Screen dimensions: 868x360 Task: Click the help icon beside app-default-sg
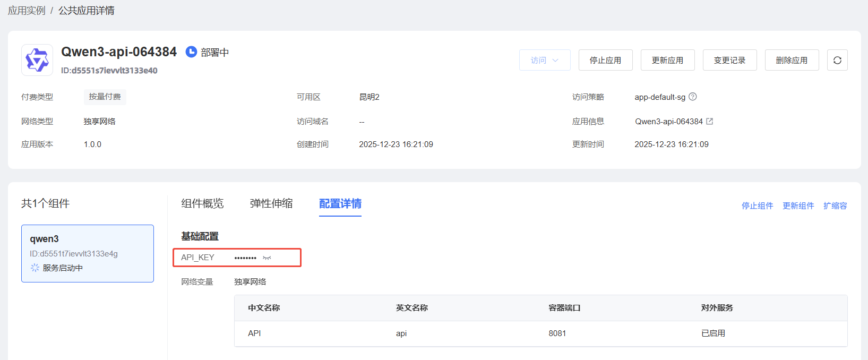[693, 97]
